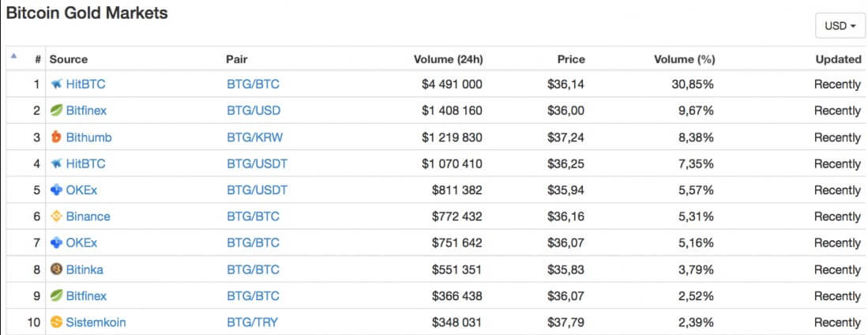Click the yellow Binance icon
868x335 pixels.
click(56, 216)
